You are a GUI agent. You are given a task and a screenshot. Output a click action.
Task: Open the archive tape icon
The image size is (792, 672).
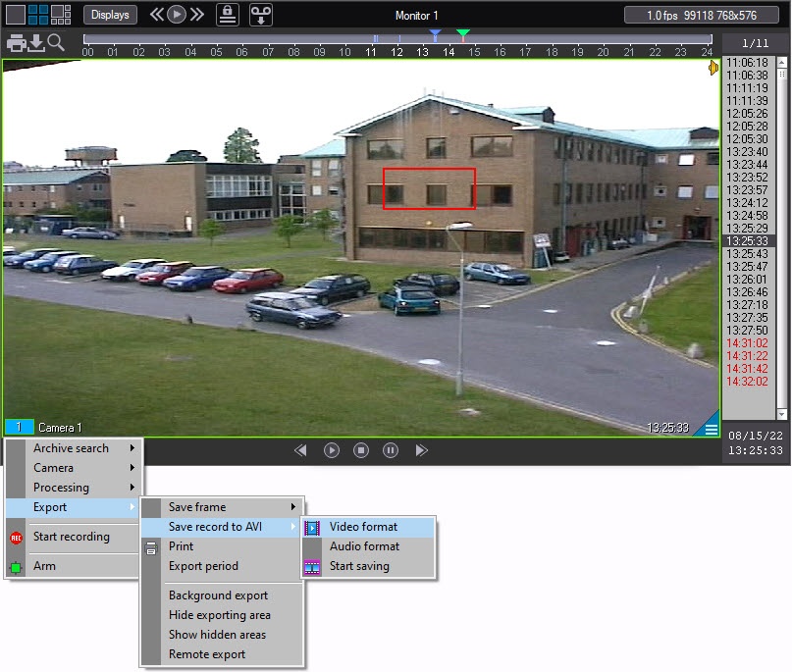pos(260,15)
